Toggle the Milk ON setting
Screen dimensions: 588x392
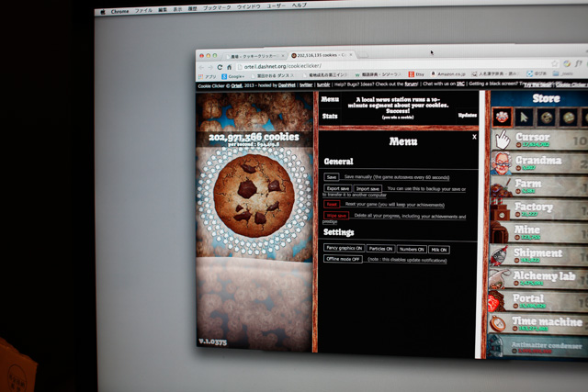(x=439, y=250)
